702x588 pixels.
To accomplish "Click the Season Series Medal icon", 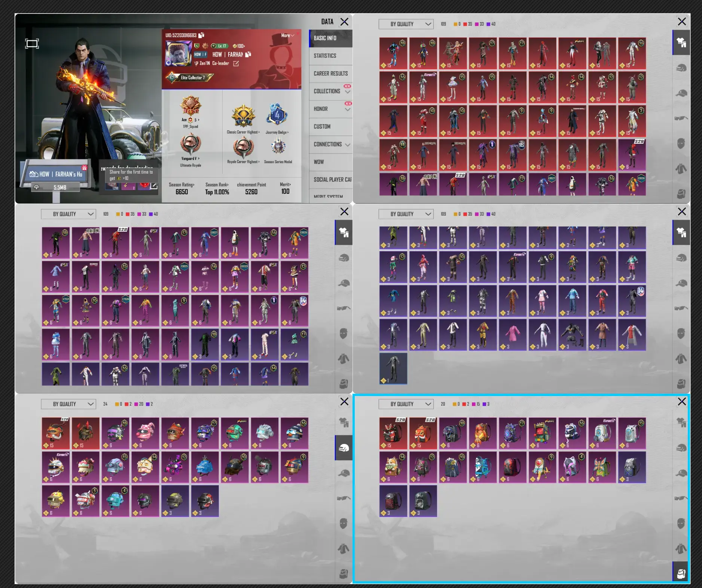I will tap(278, 146).
